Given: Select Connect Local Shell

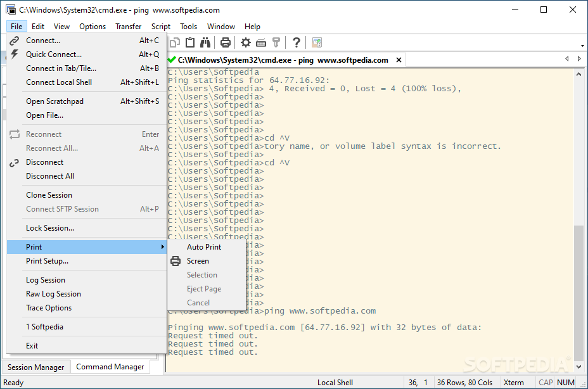Looking at the screenshot, I should tap(87, 82).
